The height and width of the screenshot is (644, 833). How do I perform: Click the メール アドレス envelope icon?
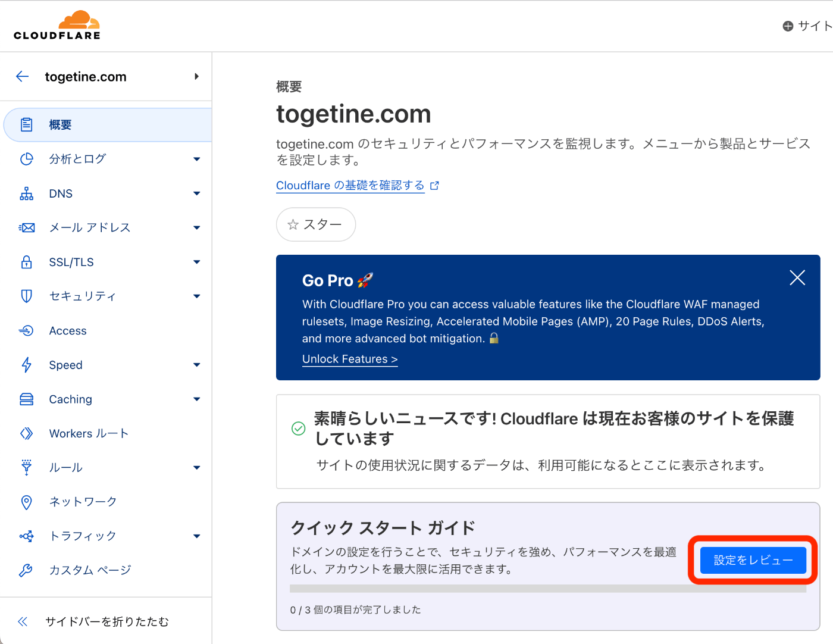point(27,227)
